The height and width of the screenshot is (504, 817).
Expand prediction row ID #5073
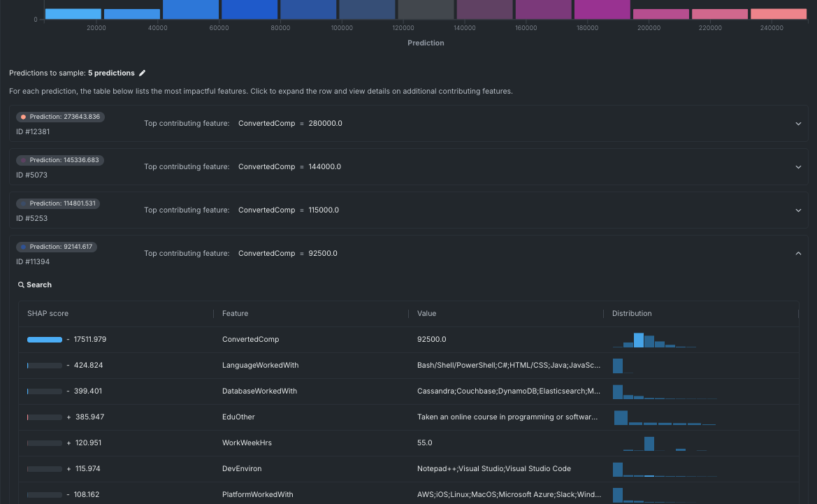tap(798, 167)
